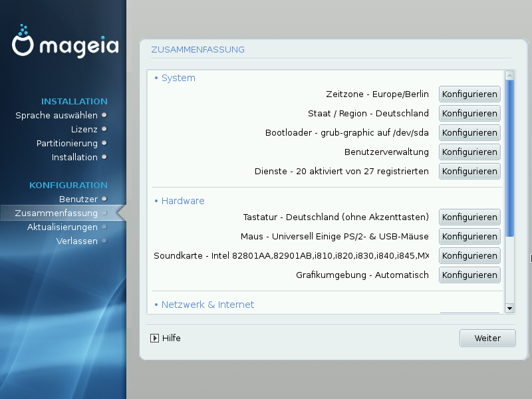Click the bullet icon before Hardware section
532x399 pixels.
click(x=157, y=201)
